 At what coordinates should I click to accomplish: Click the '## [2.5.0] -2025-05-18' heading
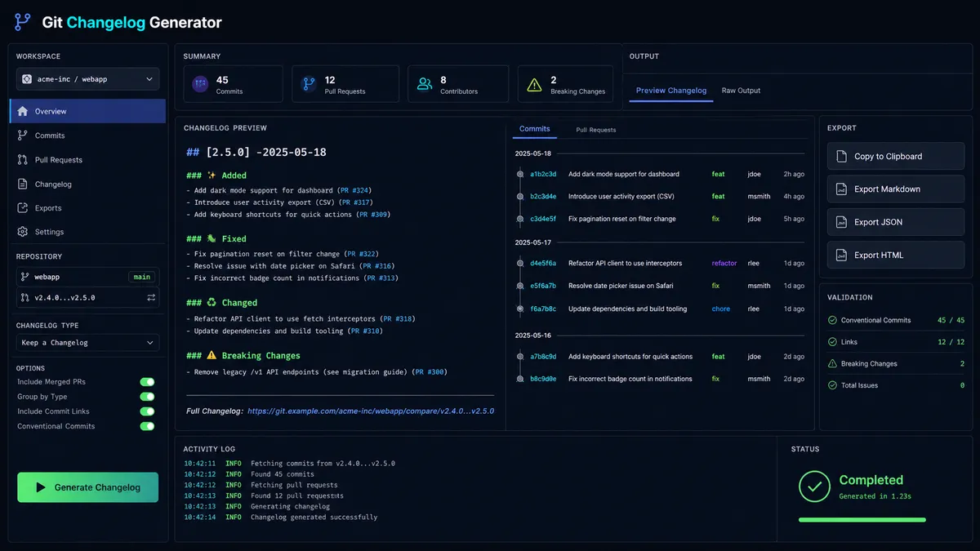(256, 152)
